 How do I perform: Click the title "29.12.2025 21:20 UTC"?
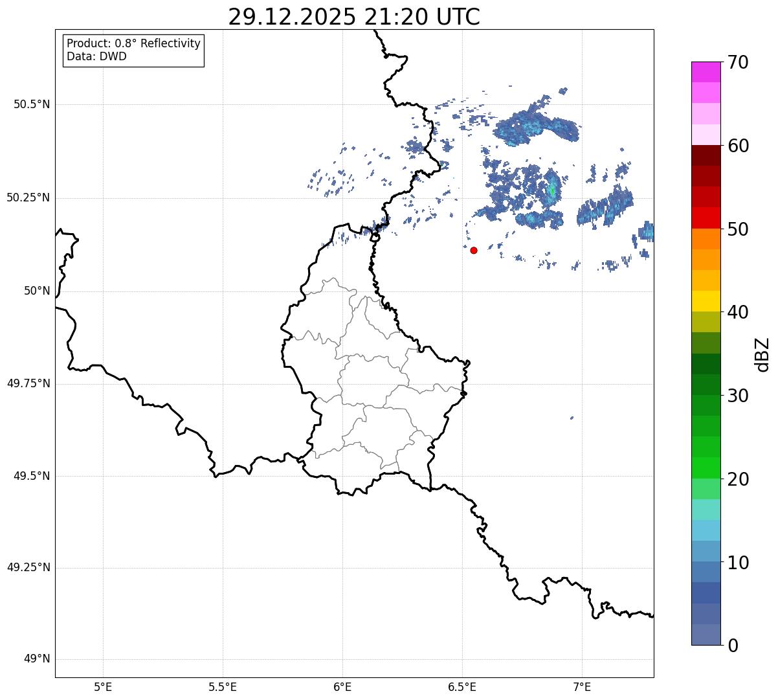354,17
